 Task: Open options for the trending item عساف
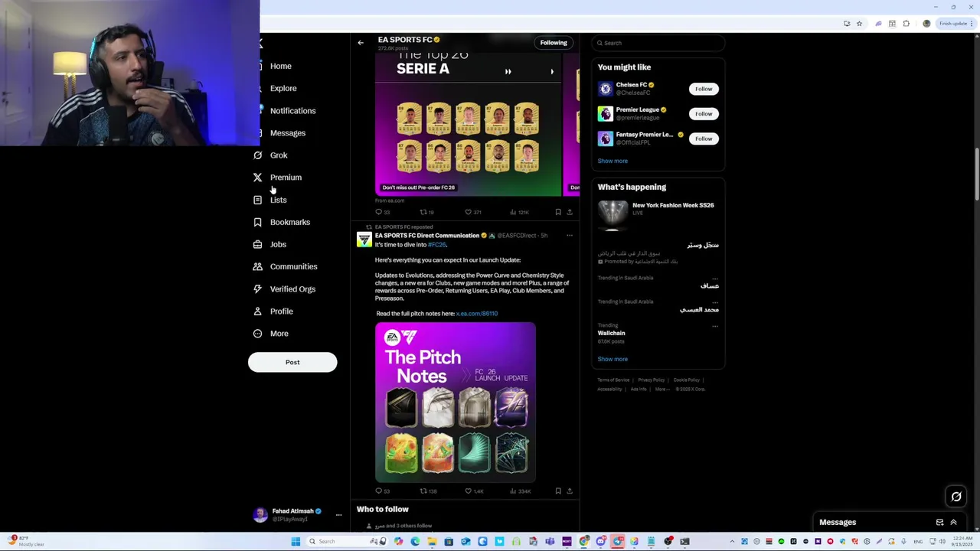point(715,279)
